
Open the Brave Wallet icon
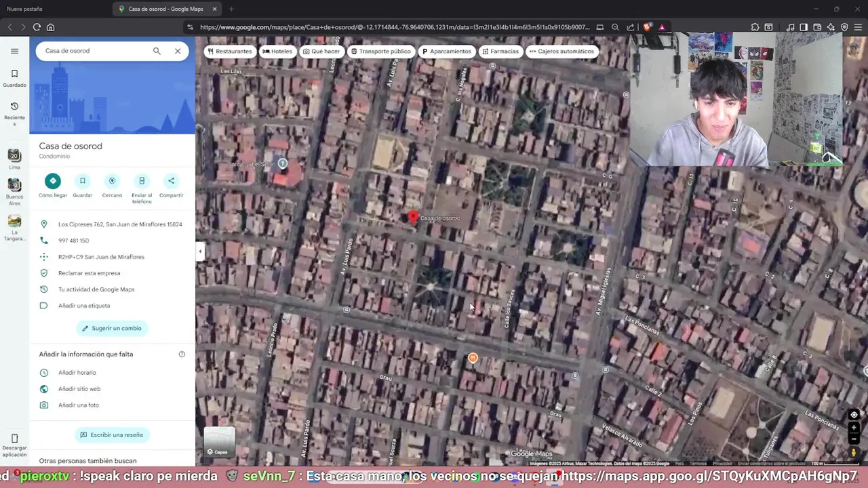click(817, 27)
